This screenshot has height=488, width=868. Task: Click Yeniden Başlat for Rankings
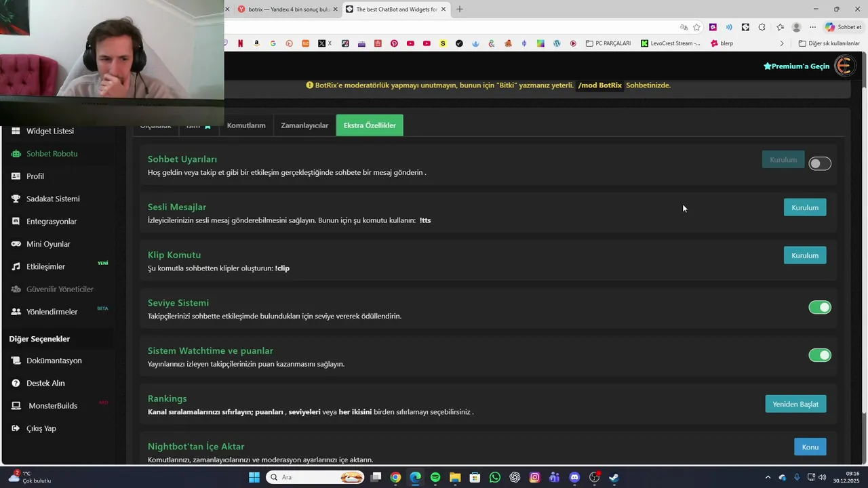click(x=795, y=404)
